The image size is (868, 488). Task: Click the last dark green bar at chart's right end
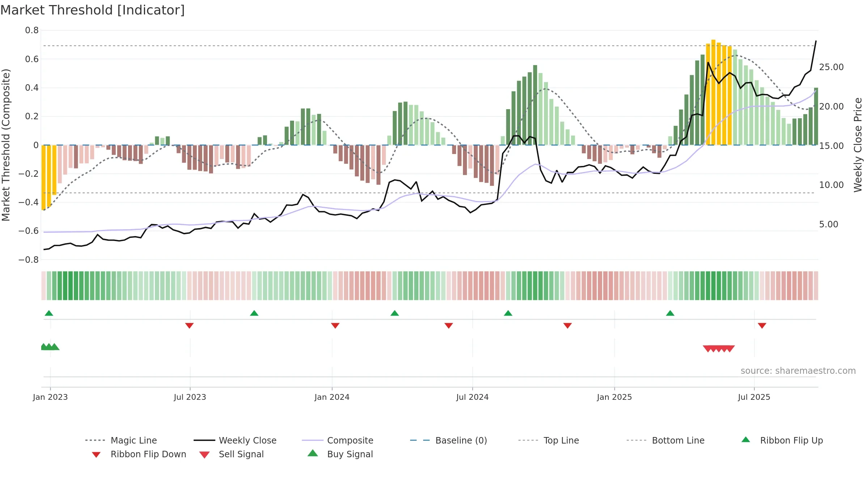click(816, 116)
